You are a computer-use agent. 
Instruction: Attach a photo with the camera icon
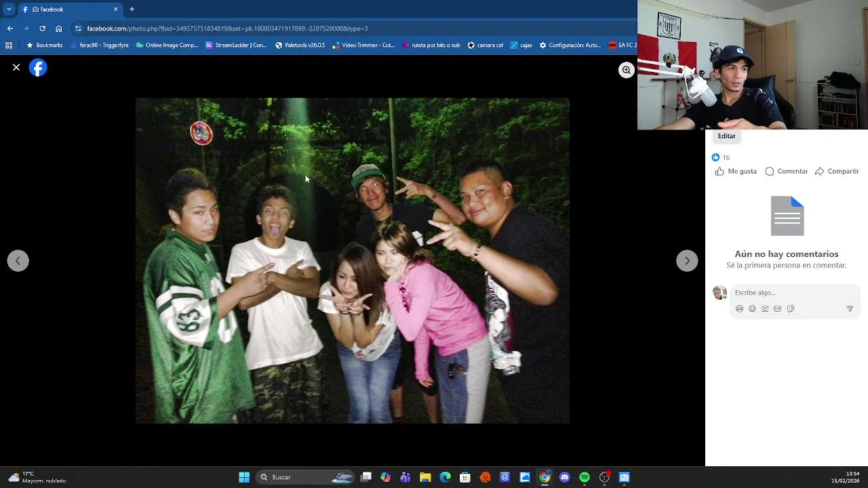765,309
